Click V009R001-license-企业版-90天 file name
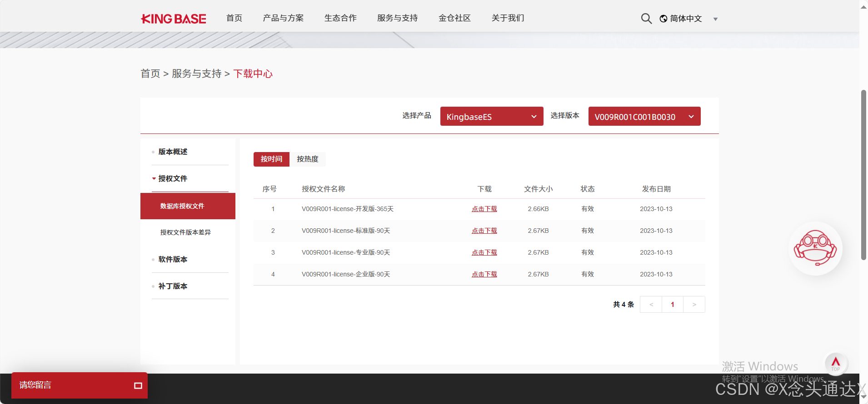 pyautogui.click(x=346, y=275)
